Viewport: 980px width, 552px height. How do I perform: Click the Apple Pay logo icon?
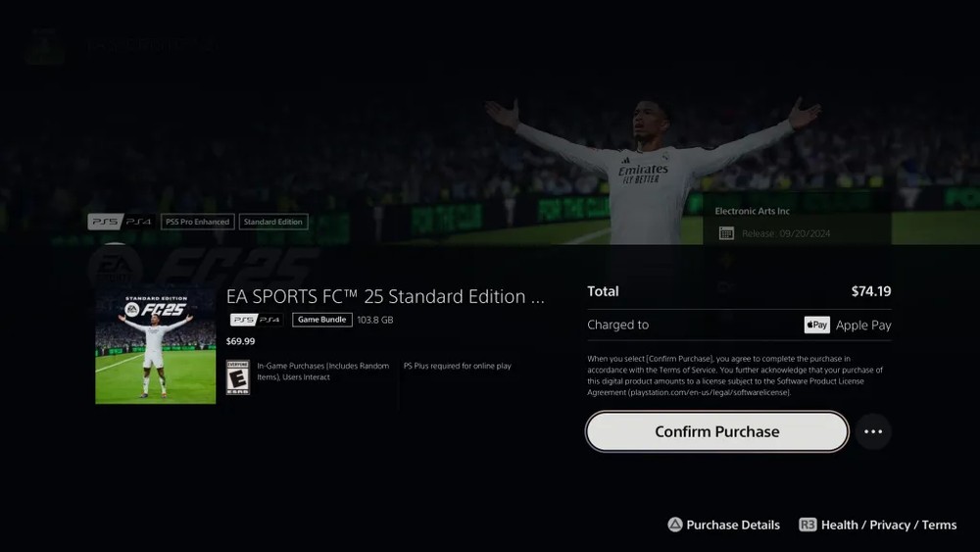tap(817, 326)
